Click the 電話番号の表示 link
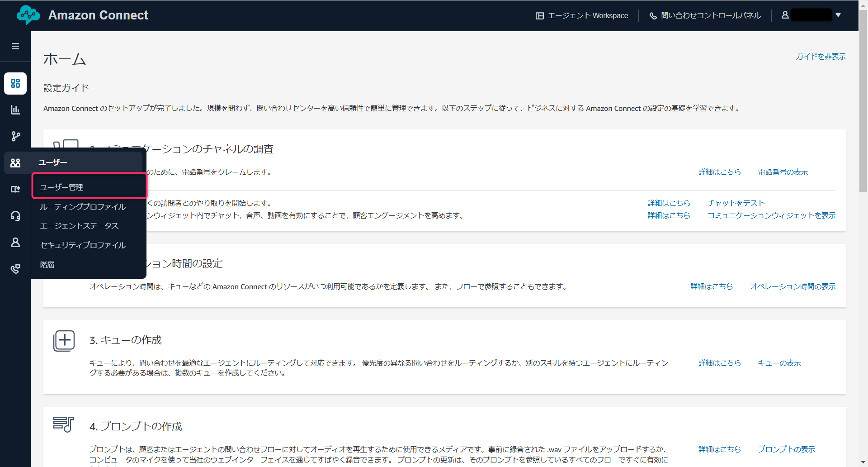Viewport: 868px width, 467px height. pos(783,172)
